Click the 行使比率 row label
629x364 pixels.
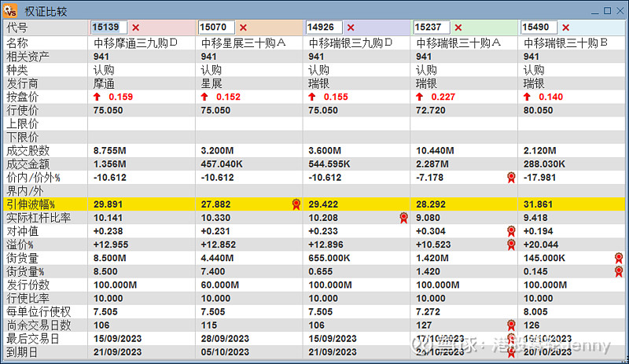pos(28,299)
